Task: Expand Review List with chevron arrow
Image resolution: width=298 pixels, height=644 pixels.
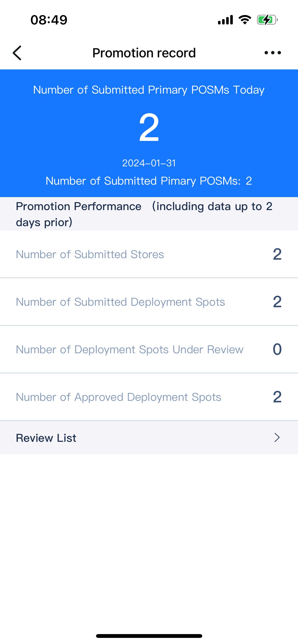Action: coord(277,437)
